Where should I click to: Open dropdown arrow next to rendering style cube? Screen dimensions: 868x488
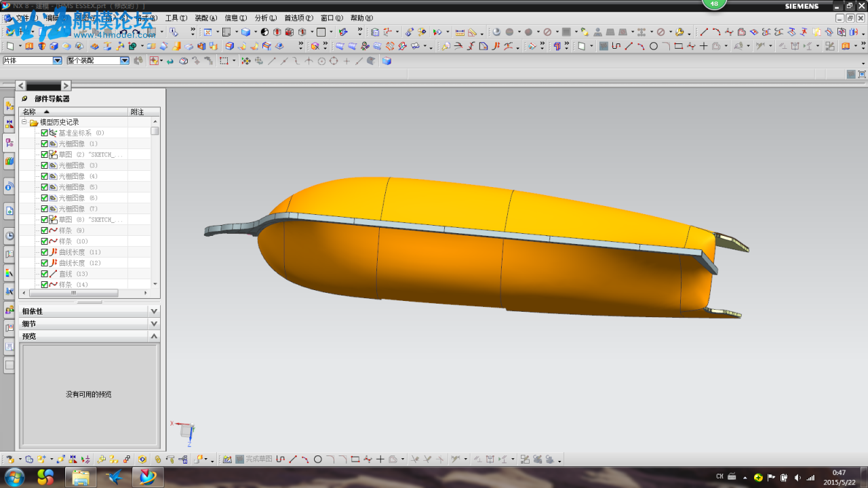tap(255, 32)
